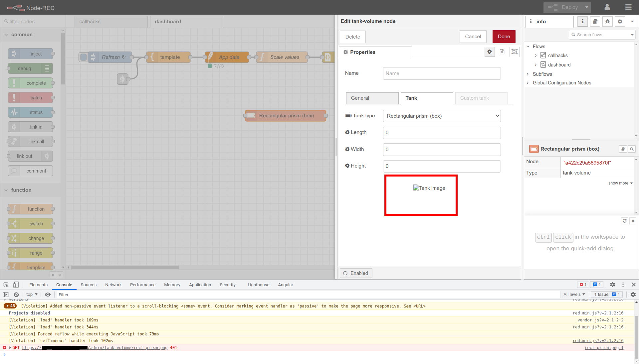This screenshot has height=364, width=639.
Task: Open the debug messages sidebar tab
Action: (607, 21)
